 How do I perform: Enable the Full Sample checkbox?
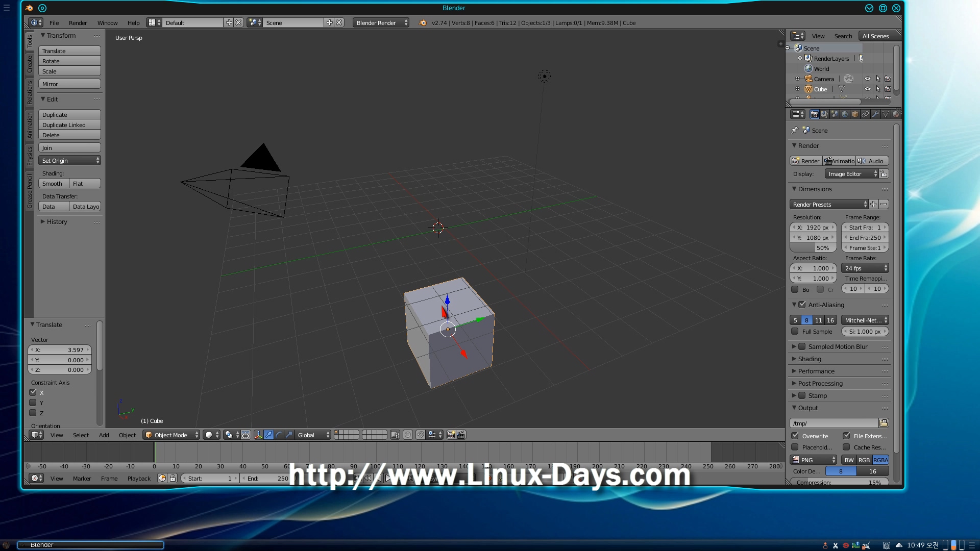[795, 332]
